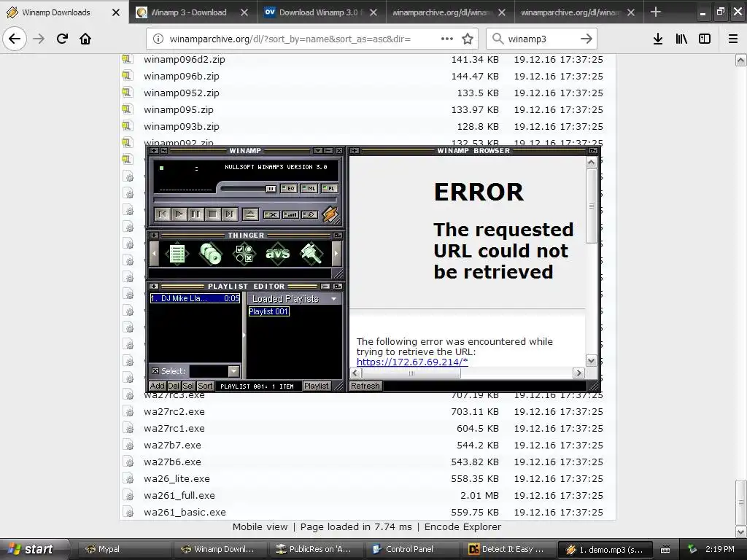Click Winamp's Play button
Image resolution: width=747 pixels, height=560 pixels.
[x=179, y=214]
